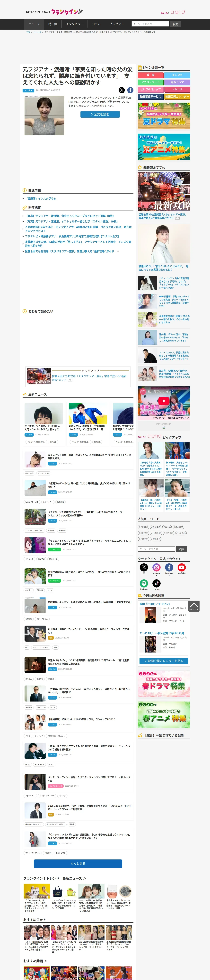Open ピックアップ スタジオツアー東京 article link

(89, 378)
